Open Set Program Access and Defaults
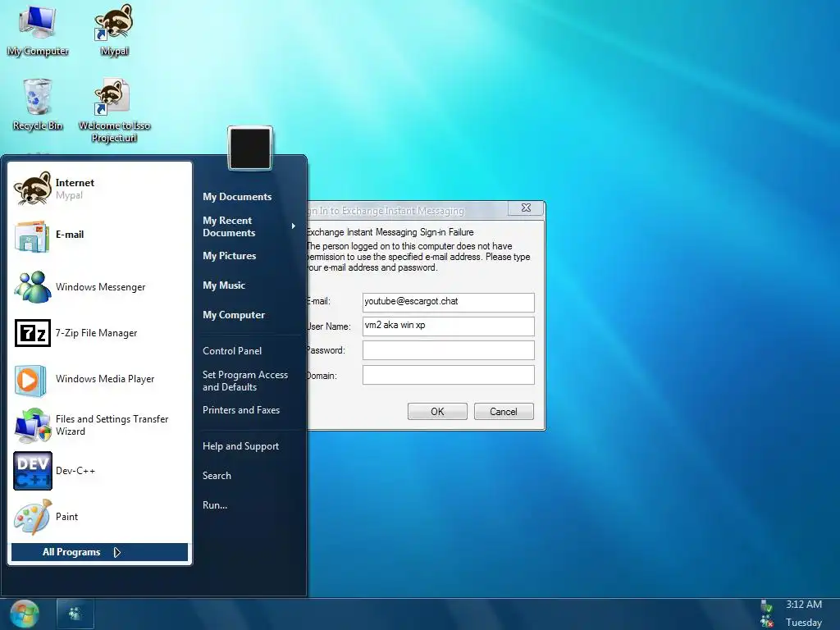This screenshot has width=840, height=630. (x=244, y=381)
